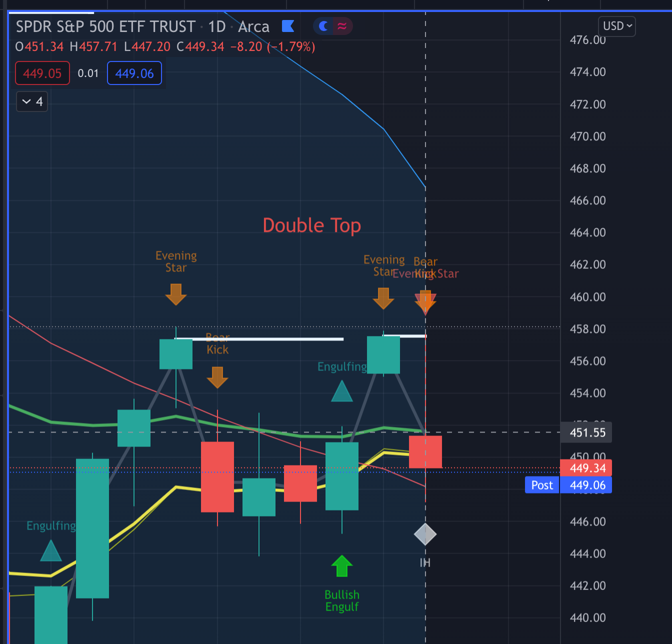Click the low value 447.20 in the legend

(x=151, y=47)
